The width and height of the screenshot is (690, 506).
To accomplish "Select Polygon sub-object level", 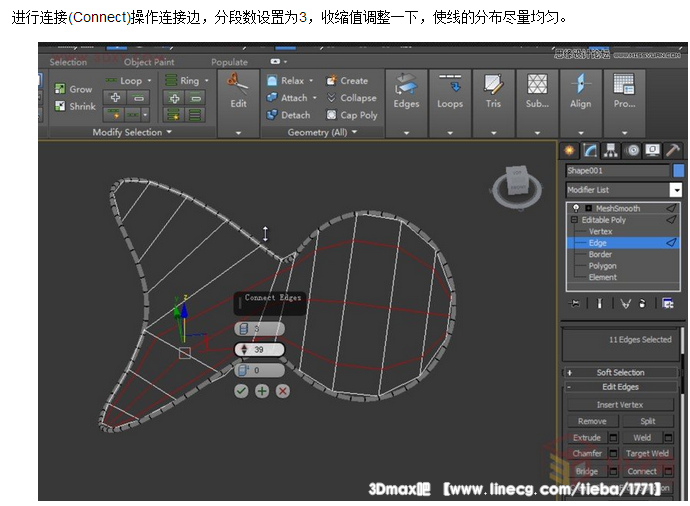I will point(602,266).
